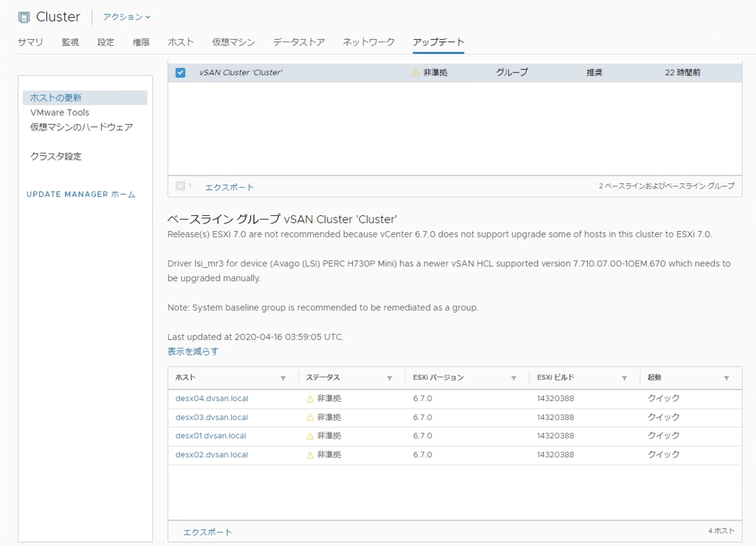This screenshot has height=546, width=756.
Task: Open the アクション dropdown menu
Action: [x=123, y=17]
